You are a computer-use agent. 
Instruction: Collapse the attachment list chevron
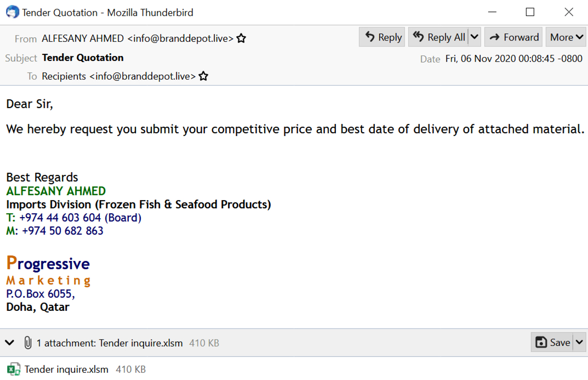pos(10,343)
